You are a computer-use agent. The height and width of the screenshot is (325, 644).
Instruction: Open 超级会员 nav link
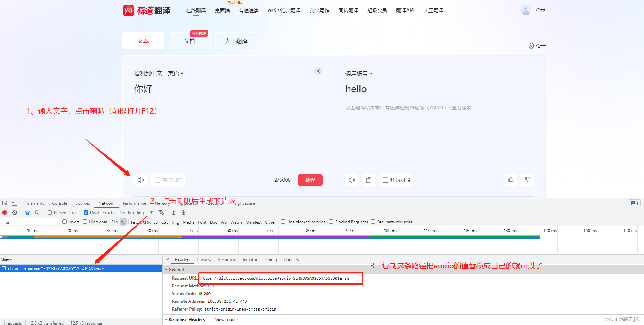click(377, 11)
